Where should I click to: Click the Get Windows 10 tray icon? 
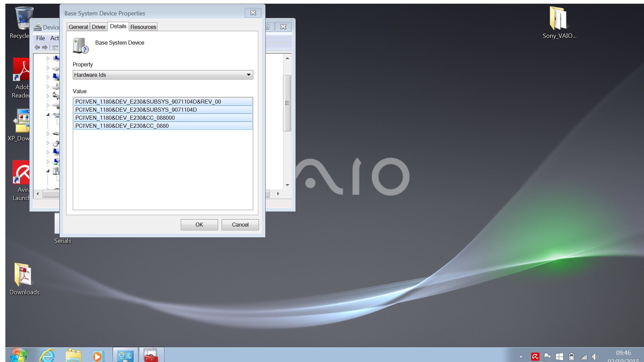pos(559,357)
